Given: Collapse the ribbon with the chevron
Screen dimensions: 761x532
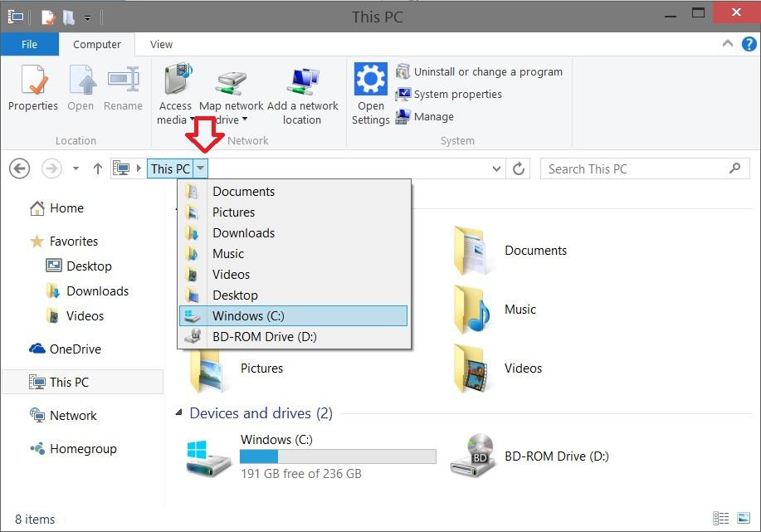Looking at the screenshot, I should [x=728, y=44].
